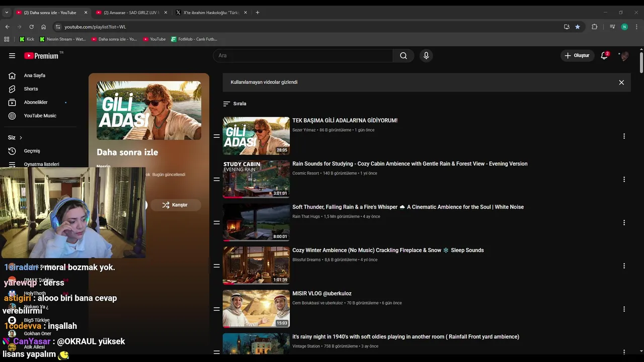Grab the reorder handle of Cozy Winter Ambience
This screenshot has height=362, width=644.
coord(217,266)
